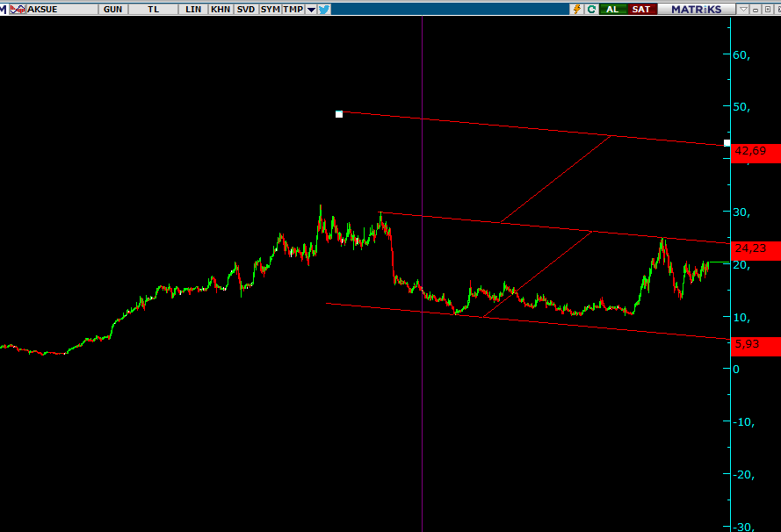
Task: Click the 50, axis value
Action: tap(741, 107)
